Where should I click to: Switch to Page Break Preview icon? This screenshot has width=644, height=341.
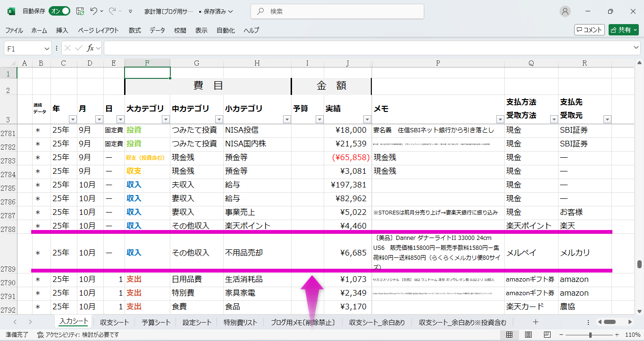click(546, 335)
